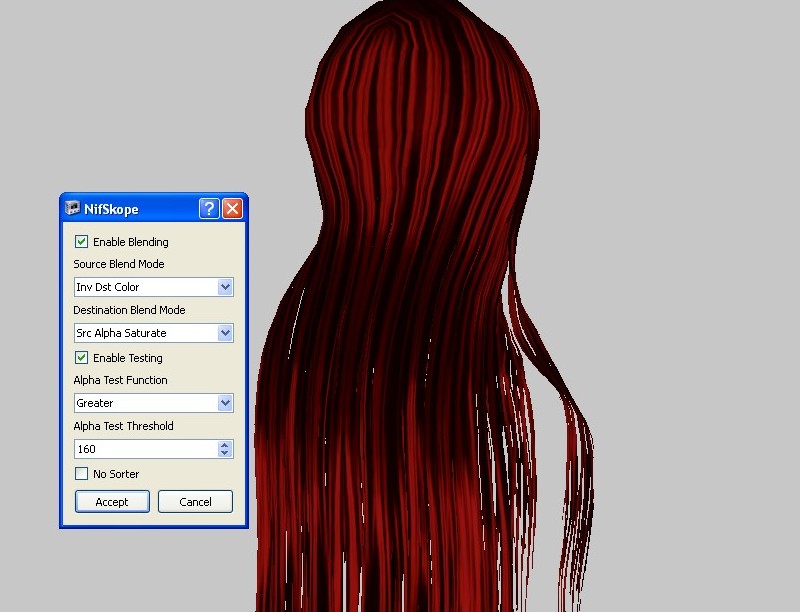
Task: Toggle the Enable Testing checkbox
Action: tap(81, 358)
